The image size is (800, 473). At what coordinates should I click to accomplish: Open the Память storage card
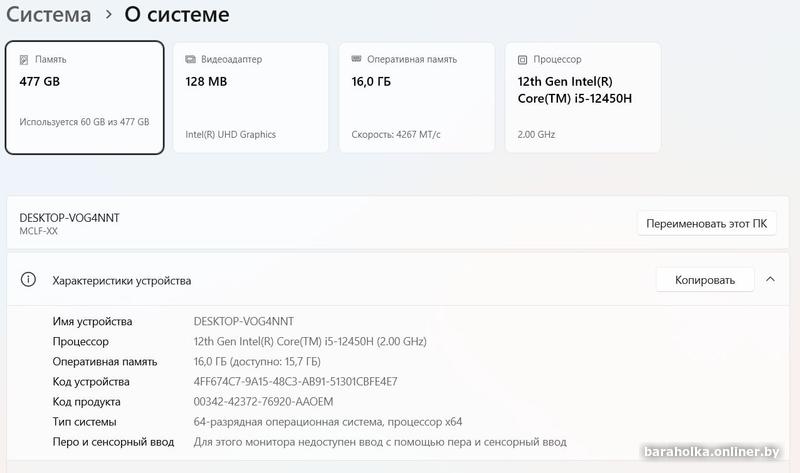85,97
